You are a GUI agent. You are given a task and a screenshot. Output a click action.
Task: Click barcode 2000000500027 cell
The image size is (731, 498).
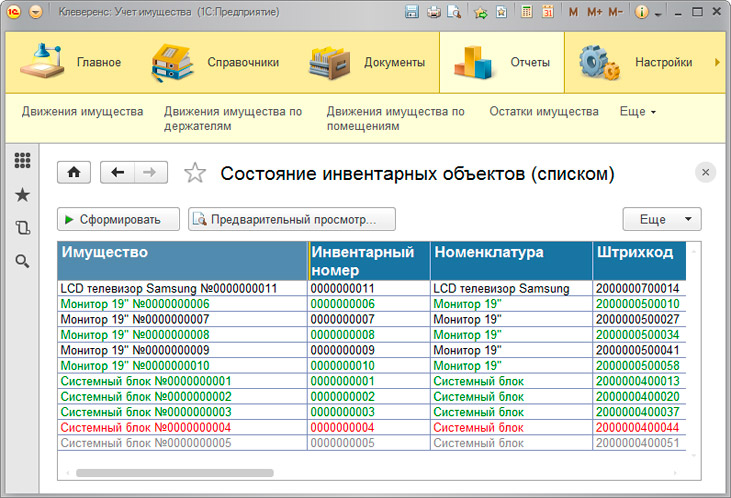coord(639,319)
